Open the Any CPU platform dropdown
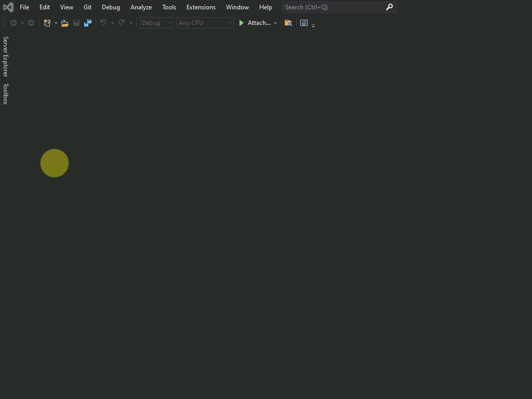Viewport: 532px width, 399px height. coord(229,23)
